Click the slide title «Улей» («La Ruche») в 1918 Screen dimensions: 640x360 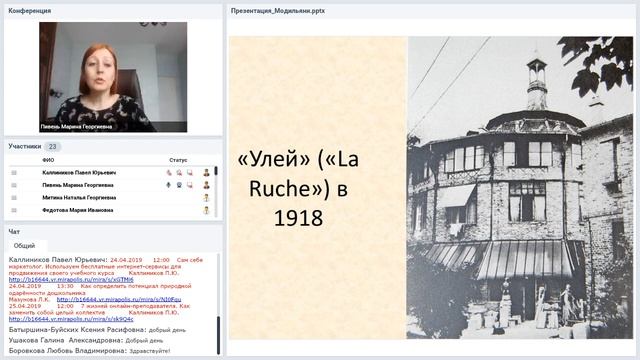click(x=298, y=189)
